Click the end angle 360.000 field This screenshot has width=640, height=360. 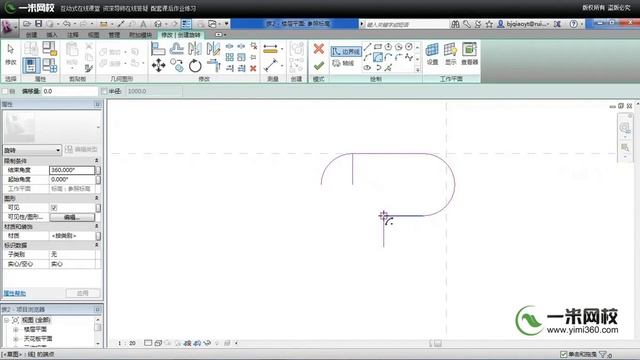click(x=72, y=170)
